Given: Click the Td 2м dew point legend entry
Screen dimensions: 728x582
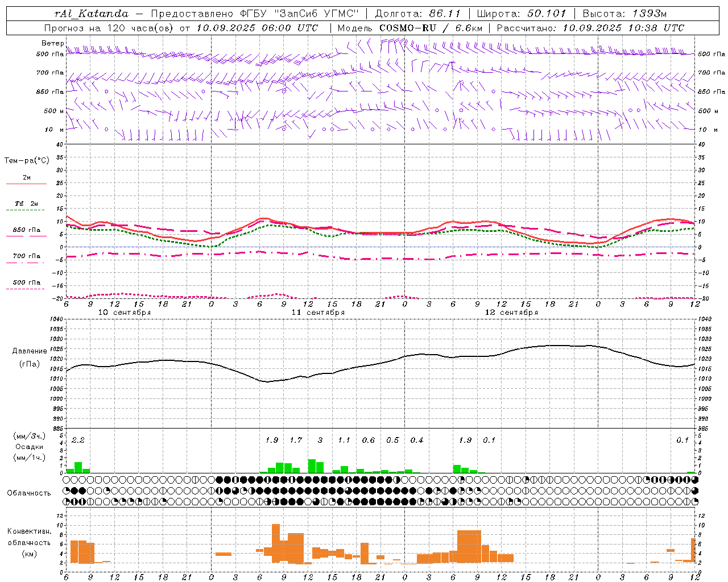Looking at the screenshot, I should click(x=26, y=206).
